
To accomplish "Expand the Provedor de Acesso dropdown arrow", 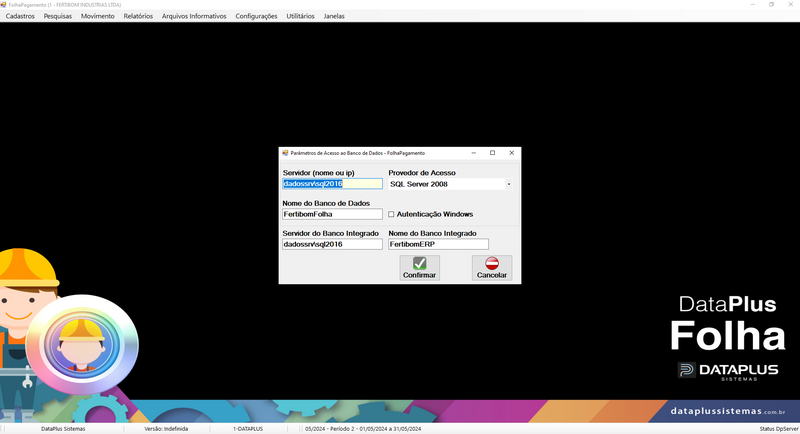I will tap(509, 184).
